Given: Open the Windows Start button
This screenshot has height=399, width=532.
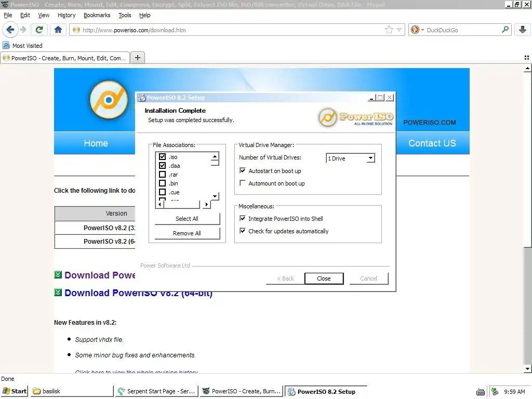Looking at the screenshot, I should point(14,391).
